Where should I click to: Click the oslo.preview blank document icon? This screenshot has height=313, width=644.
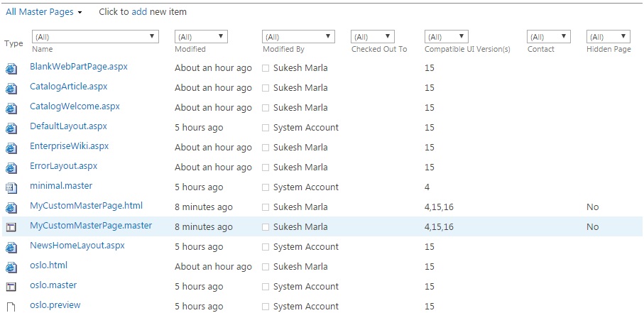click(11, 307)
